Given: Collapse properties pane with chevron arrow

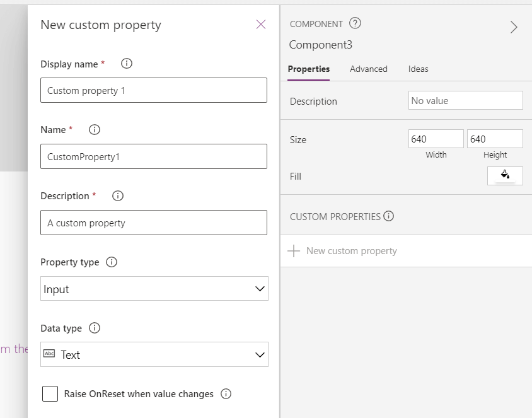Looking at the screenshot, I should tap(514, 27).
